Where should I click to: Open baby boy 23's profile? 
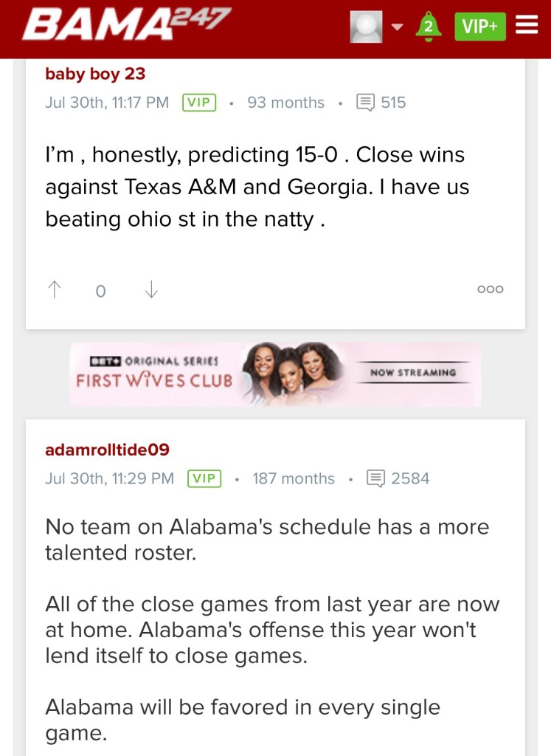pos(95,74)
